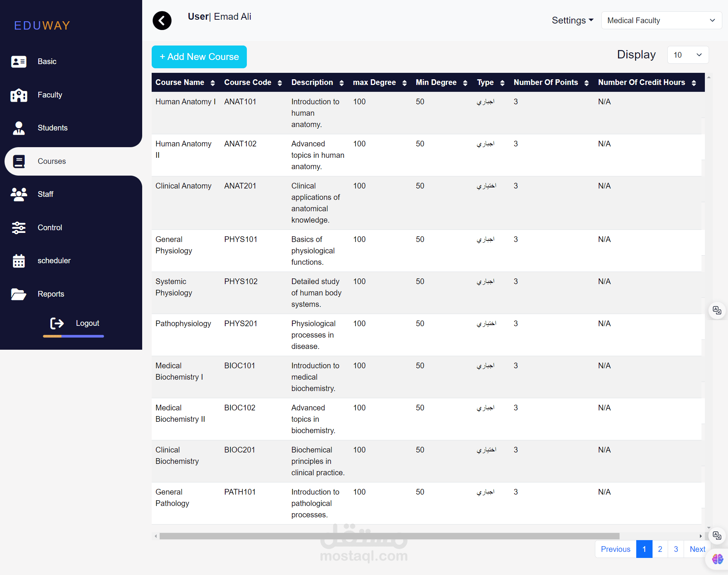Open the Control sliders icon

pyautogui.click(x=19, y=228)
